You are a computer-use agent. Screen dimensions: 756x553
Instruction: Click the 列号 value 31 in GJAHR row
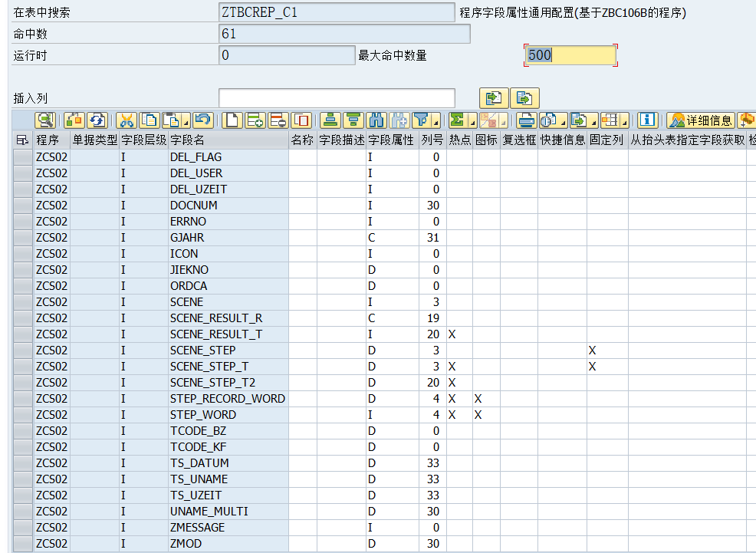(x=432, y=238)
